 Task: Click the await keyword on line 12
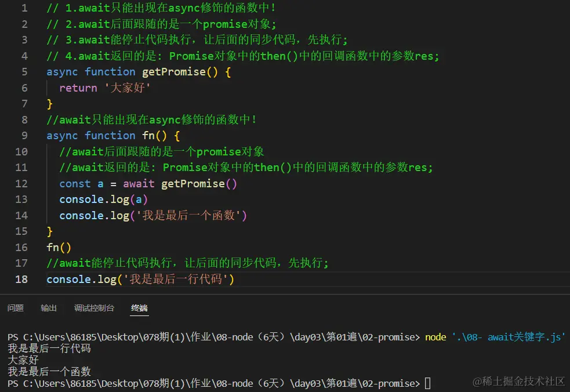click(139, 184)
